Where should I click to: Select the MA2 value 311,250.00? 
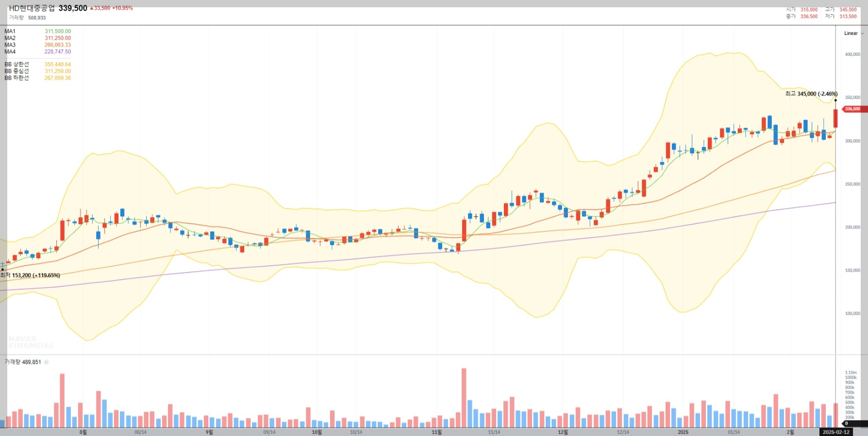[x=58, y=38]
